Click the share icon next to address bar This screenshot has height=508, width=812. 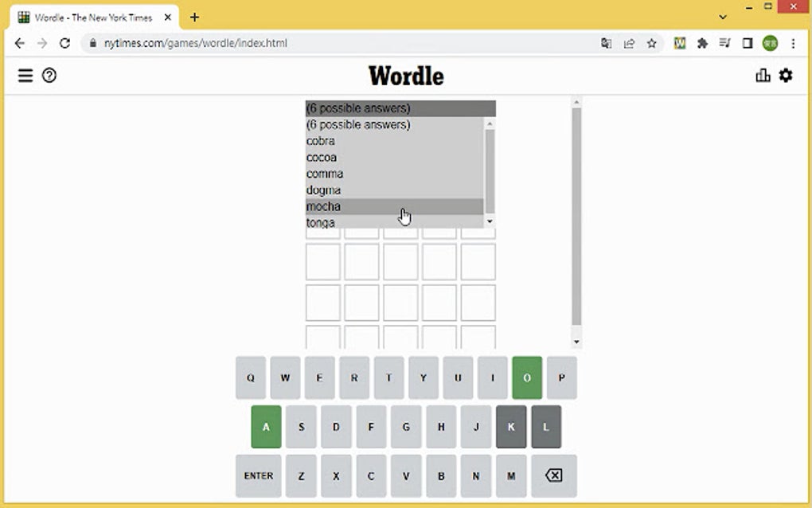(629, 44)
